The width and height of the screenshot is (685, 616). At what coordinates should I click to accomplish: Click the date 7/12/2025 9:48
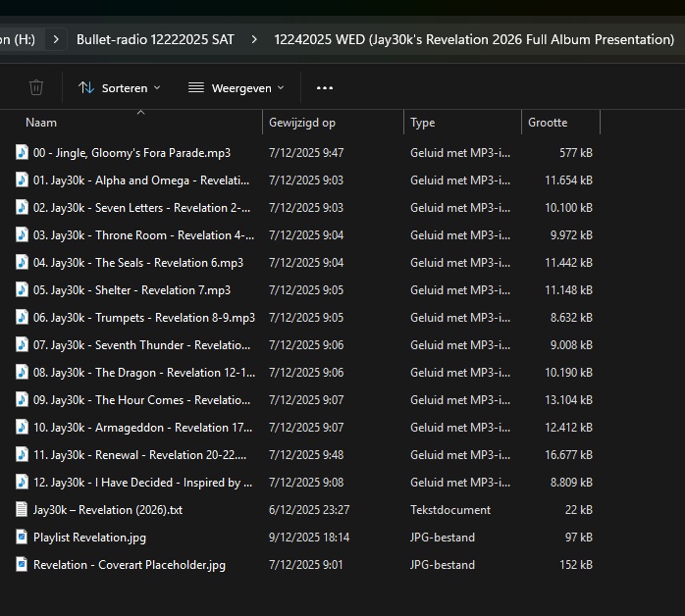[306, 455]
